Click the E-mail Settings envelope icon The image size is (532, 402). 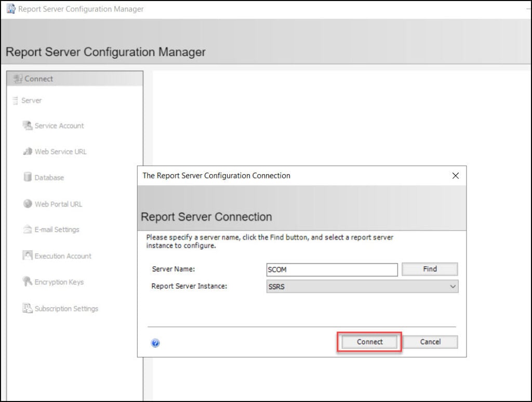tap(28, 229)
